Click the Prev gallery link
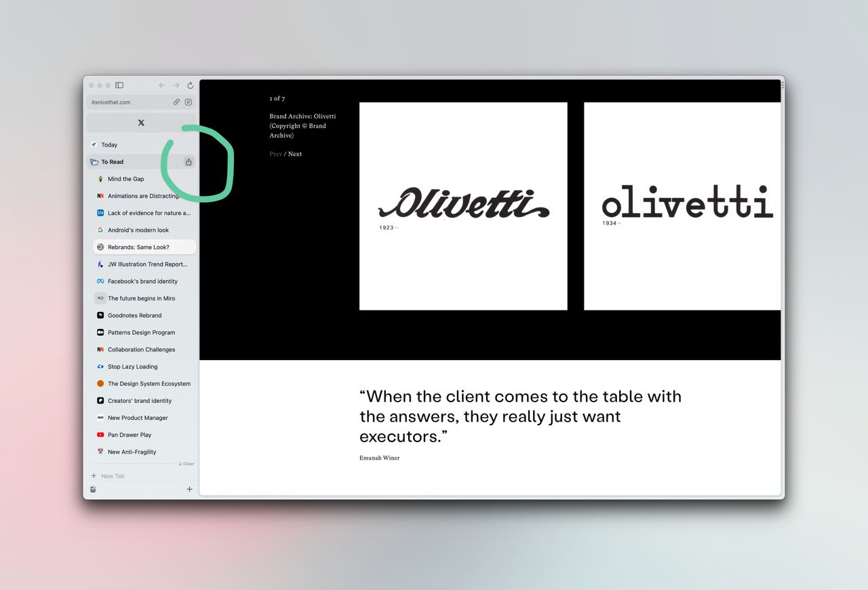The width and height of the screenshot is (868, 590). tap(275, 154)
